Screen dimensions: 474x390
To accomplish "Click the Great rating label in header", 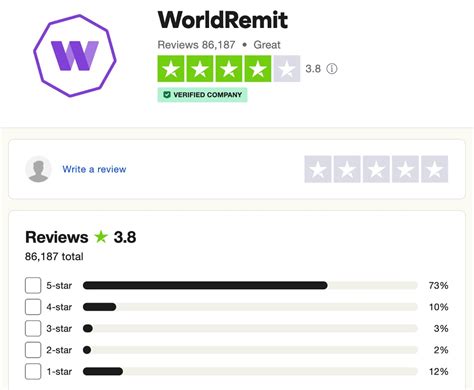I will click(267, 45).
